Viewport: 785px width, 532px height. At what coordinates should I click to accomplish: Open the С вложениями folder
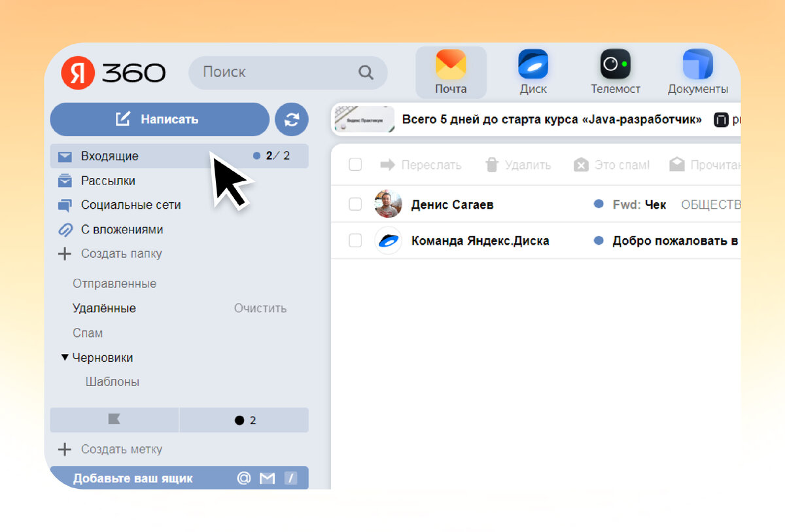pos(122,230)
